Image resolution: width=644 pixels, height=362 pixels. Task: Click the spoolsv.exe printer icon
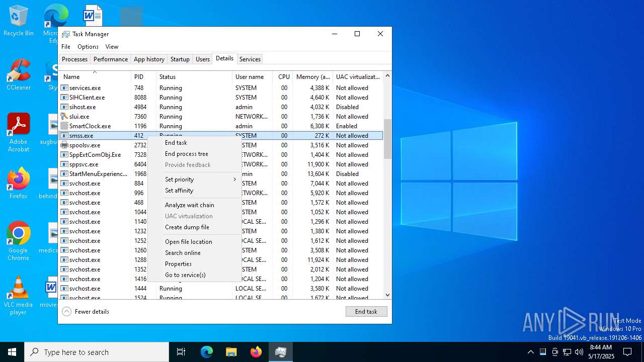pyautogui.click(x=64, y=145)
